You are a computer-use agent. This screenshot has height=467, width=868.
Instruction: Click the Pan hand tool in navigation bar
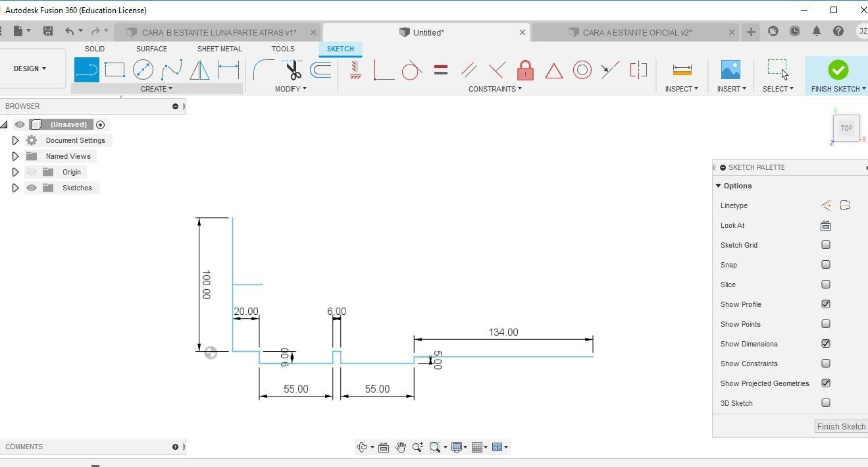click(400, 447)
